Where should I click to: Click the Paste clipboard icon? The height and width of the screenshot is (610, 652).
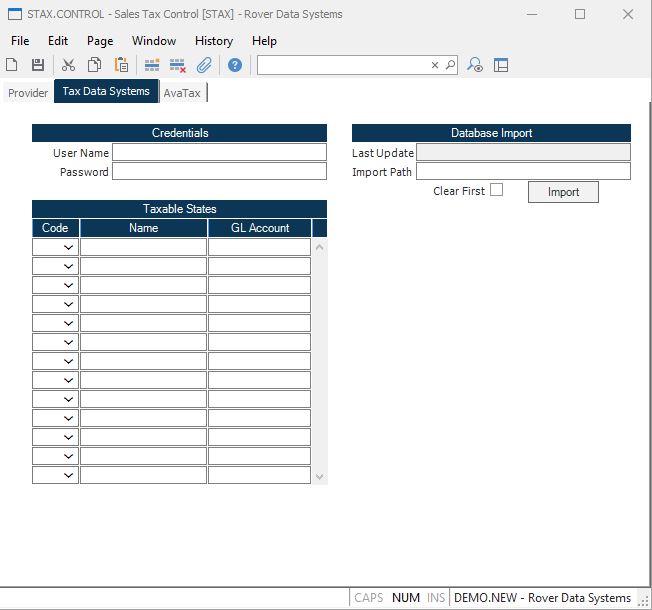[x=121, y=65]
